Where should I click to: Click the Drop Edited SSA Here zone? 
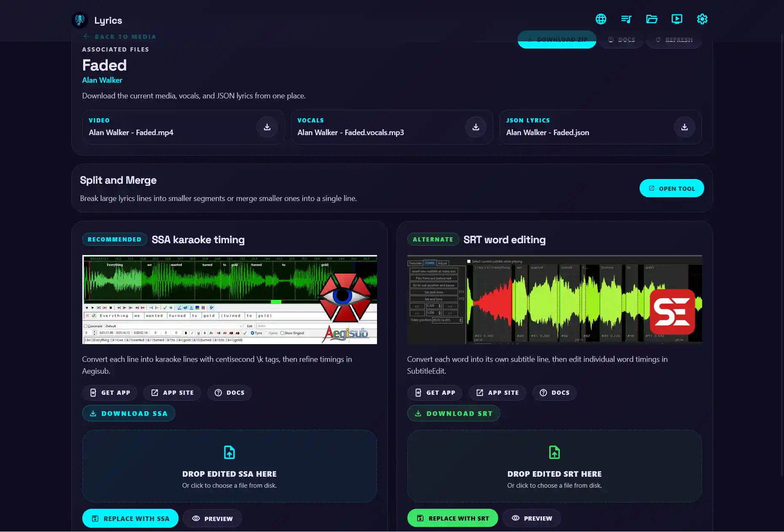tap(229, 466)
